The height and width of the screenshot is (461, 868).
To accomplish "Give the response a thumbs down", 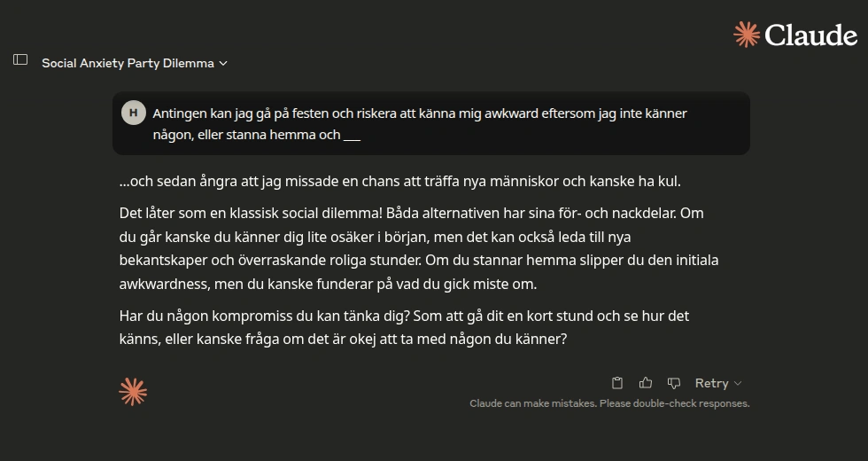I will [674, 383].
